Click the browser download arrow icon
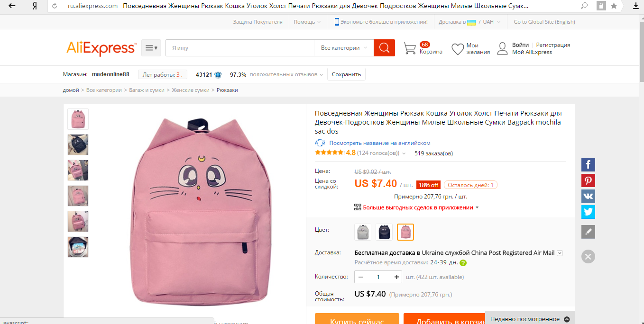Image resolution: width=644 pixels, height=324 pixels. (636, 6)
